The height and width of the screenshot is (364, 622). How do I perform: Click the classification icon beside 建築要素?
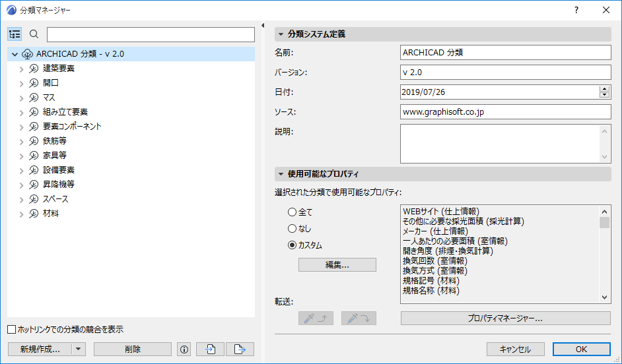[x=34, y=69]
